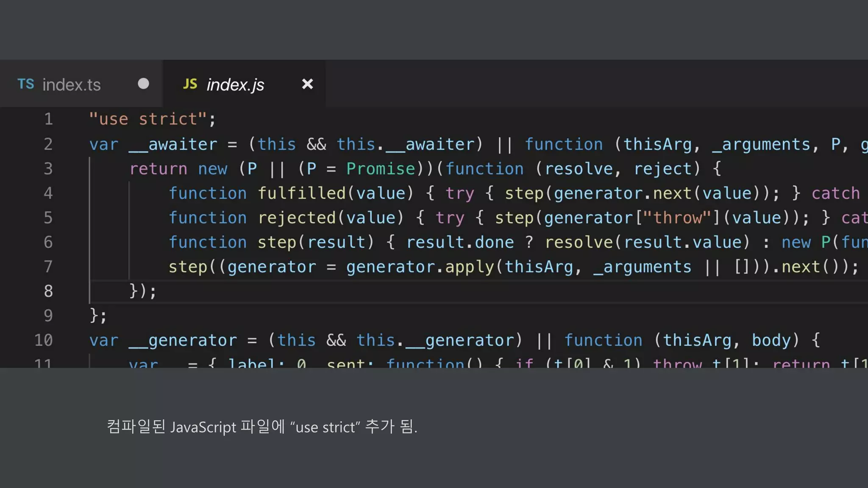
Task: Click line number 8 in the gutter
Action: click(x=48, y=291)
